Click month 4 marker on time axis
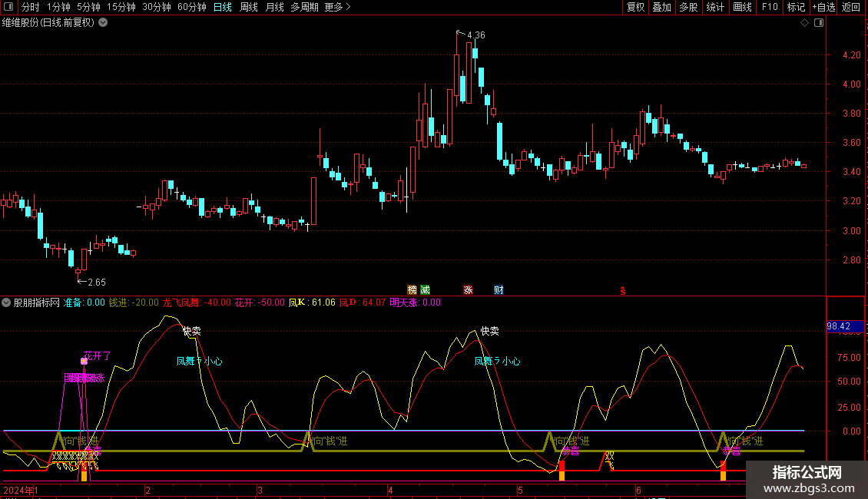 (390, 490)
